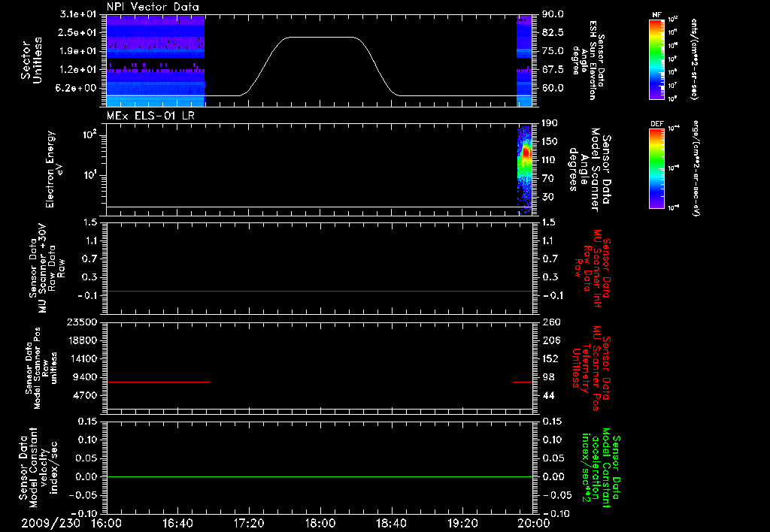Click the "Model Scanner Pos Raw unitless" axis label
770x532 pixels.
[x=41, y=368]
